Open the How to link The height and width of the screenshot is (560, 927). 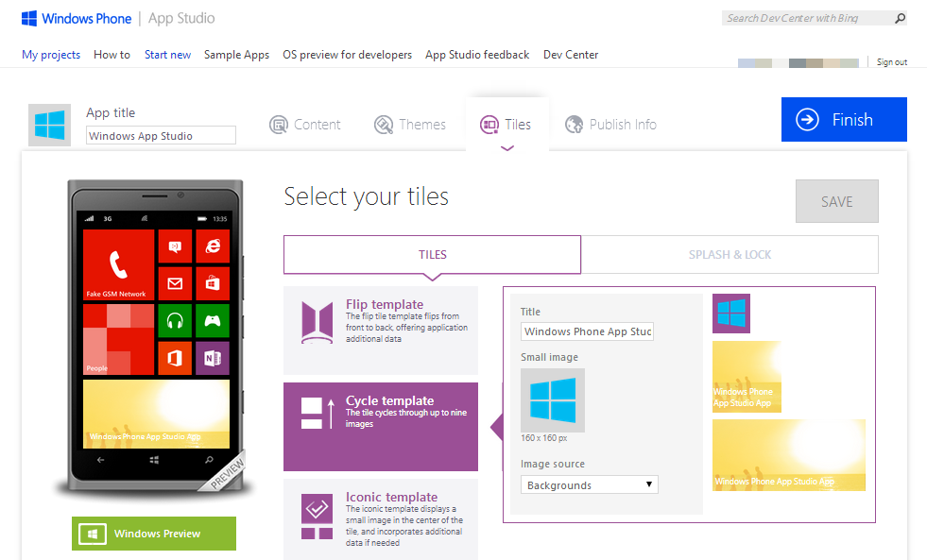112,55
